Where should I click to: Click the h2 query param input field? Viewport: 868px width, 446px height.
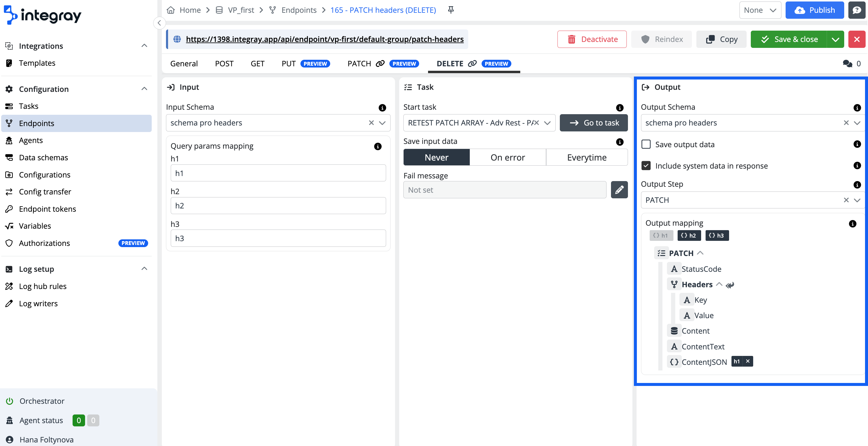(x=278, y=206)
